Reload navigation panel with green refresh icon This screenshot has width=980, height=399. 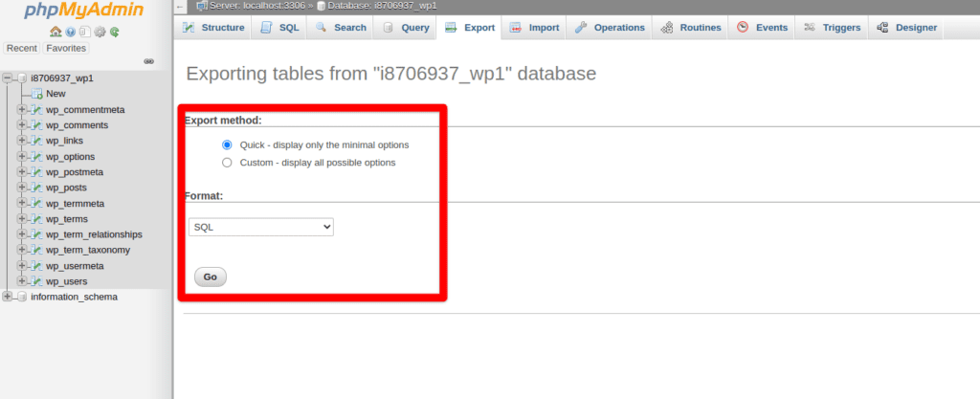(x=114, y=32)
